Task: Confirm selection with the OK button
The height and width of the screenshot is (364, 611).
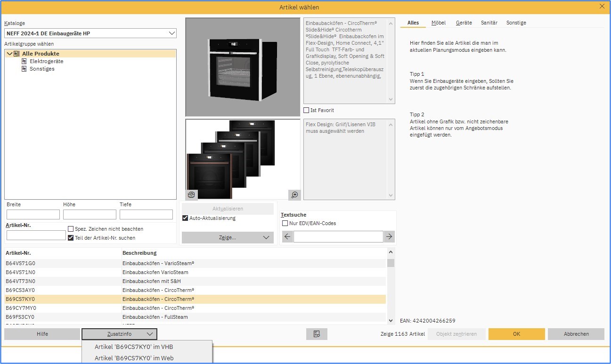Action: pyautogui.click(x=516, y=334)
